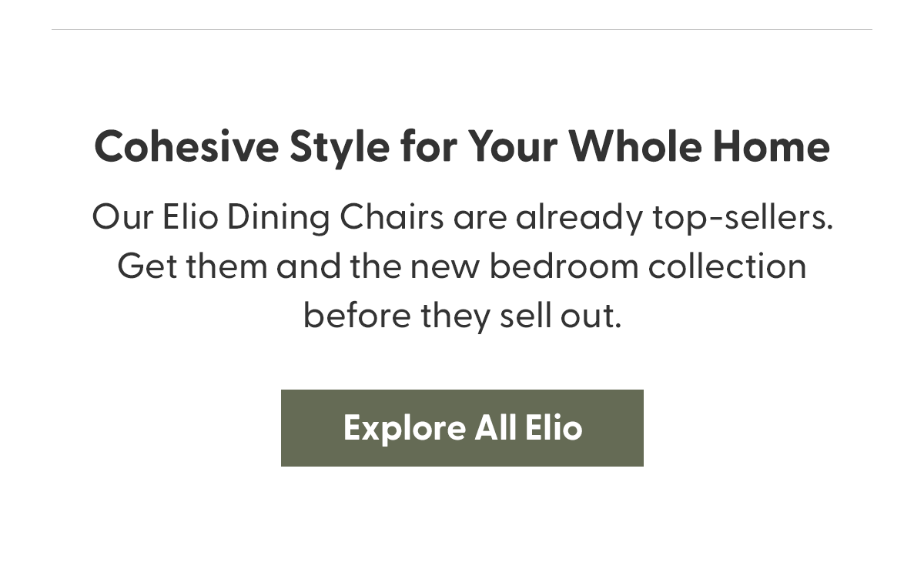Click the white space below the button
Image resolution: width=924 pixels, height=579 pixels.
click(x=462, y=524)
